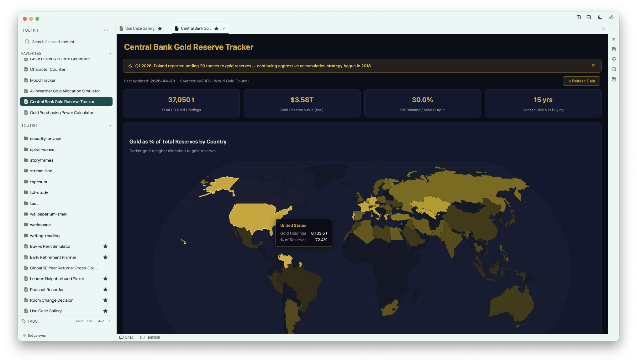Image resolution: width=637 pixels, height=364 pixels.
Task: Change tag sorting via A–Z
Action: pos(101,321)
